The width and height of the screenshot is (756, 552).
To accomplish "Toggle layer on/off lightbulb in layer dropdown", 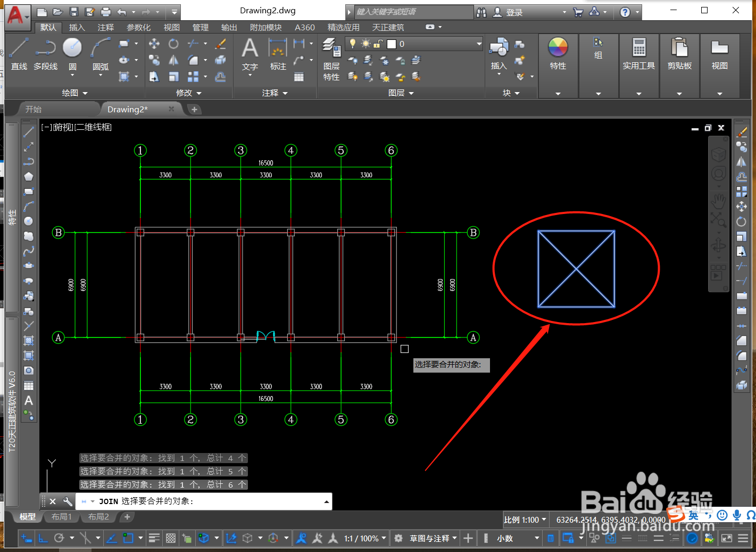I will tap(352, 44).
